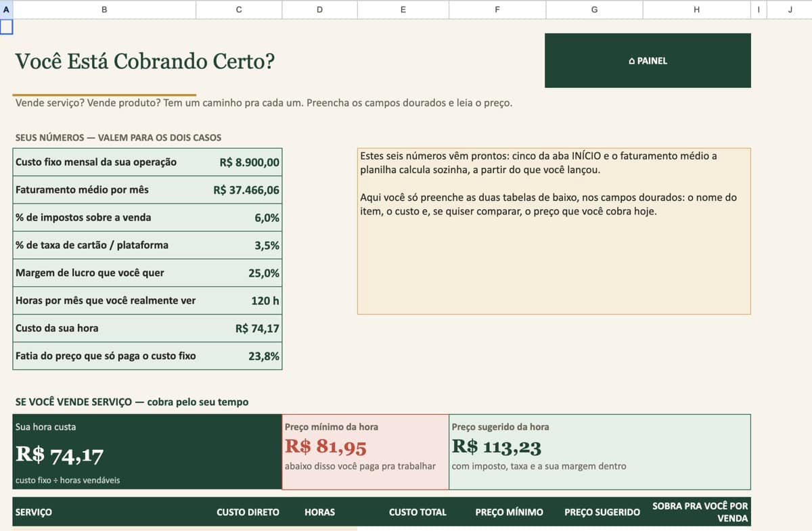Select column H header
Image resolution: width=812 pixels, height=531 pixels.
[697, 9]
